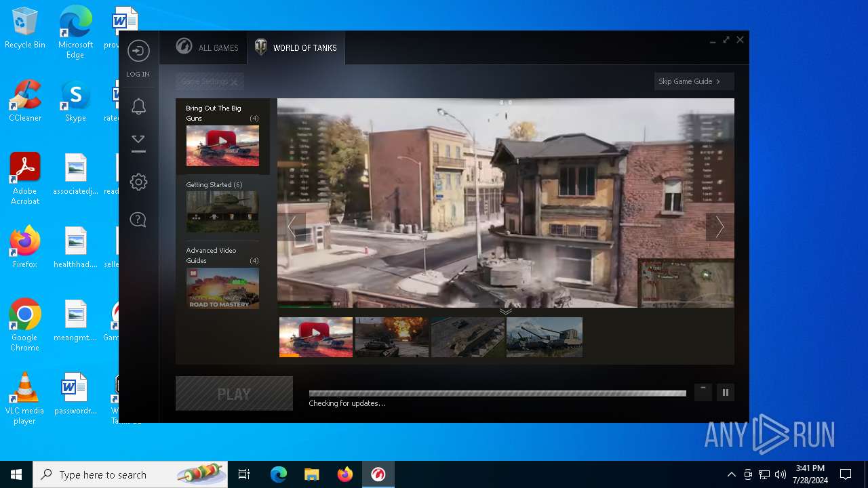Open Adobe Acrobat desktop shortcut
This screenshot has height=488, width=868.
[25, 179]
